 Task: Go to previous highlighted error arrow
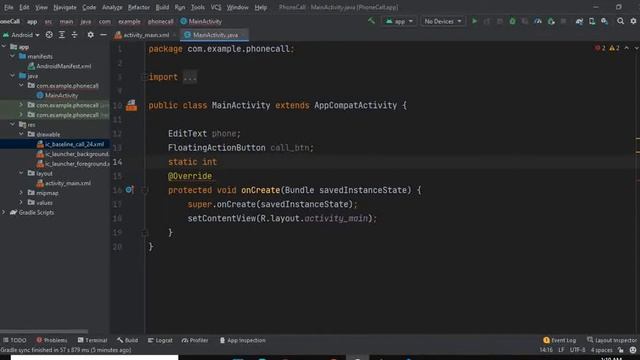627,48
